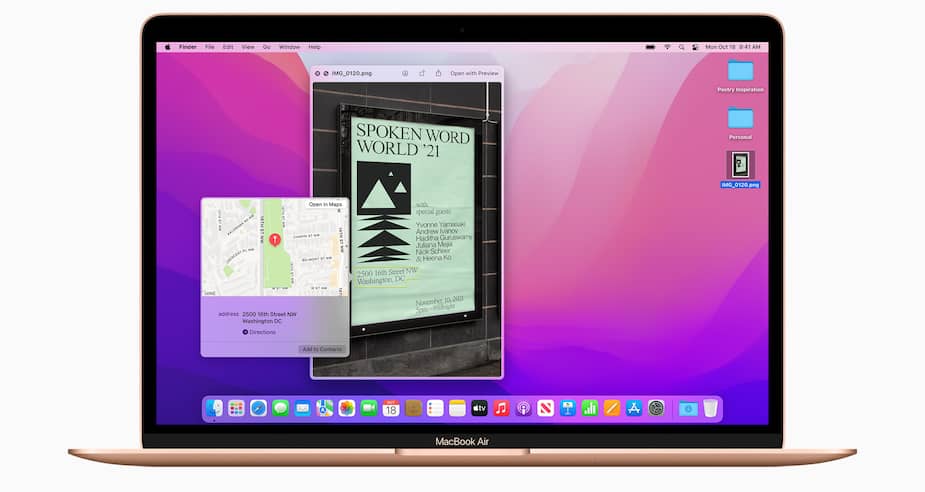Click Open in Maps button
Viewport: 925px width, 492px height.
pos(325,204)
